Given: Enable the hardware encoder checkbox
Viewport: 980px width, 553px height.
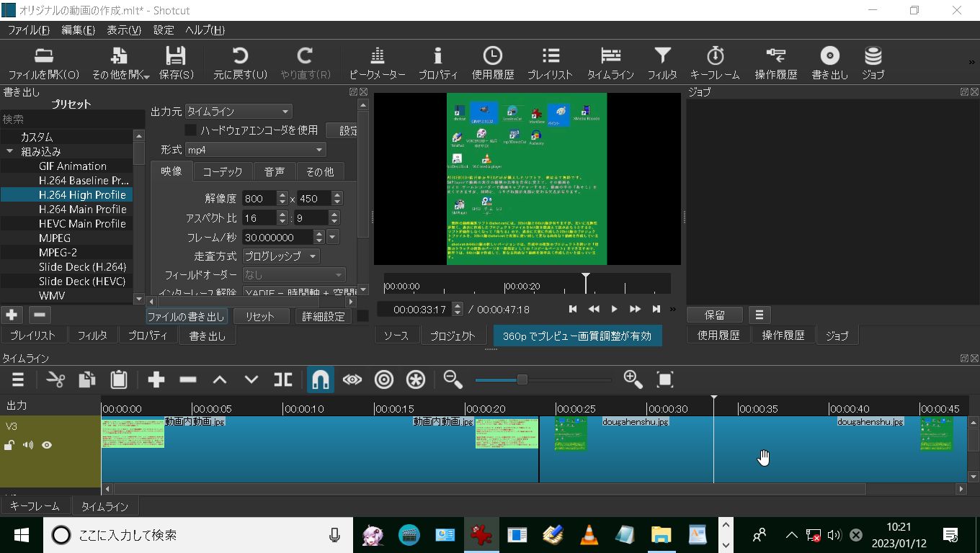Looking at the screenshot, I should coord(191,130).
